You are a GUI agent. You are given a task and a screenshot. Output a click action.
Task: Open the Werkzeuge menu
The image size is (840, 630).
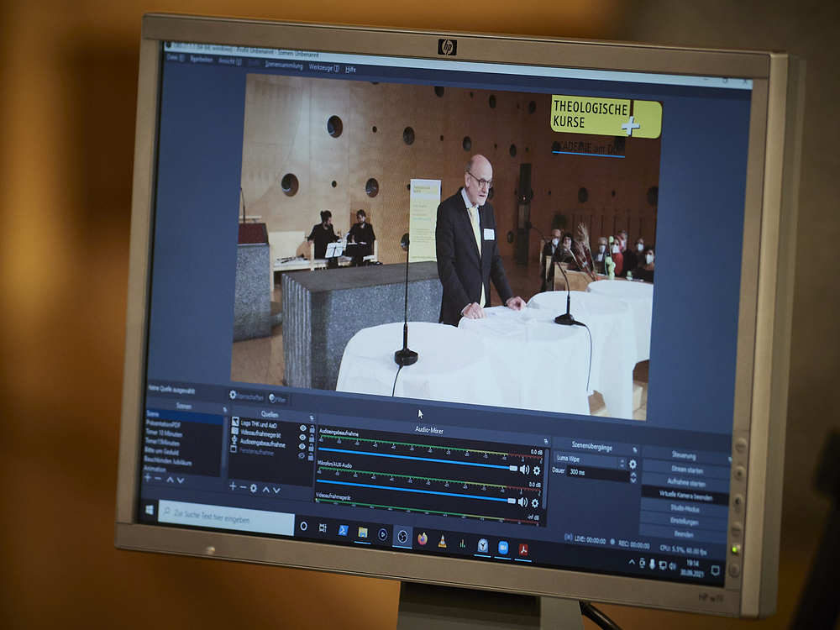(x=323, y=67)
